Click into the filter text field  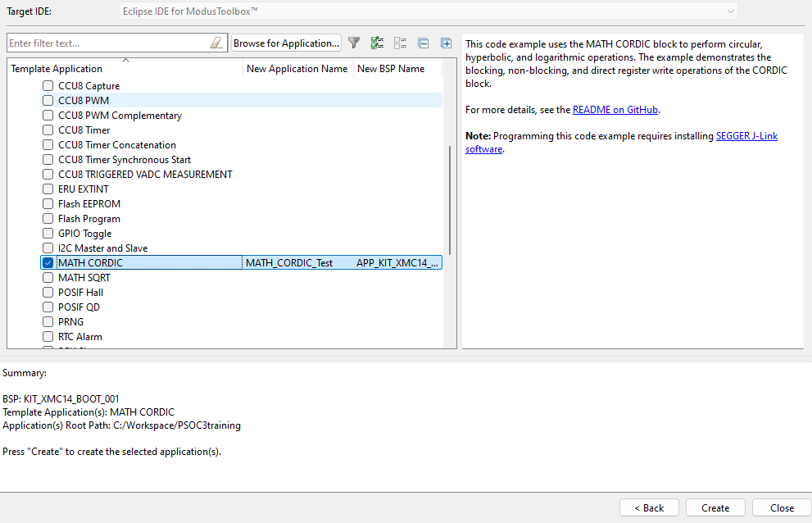click(x=107, y=43)
